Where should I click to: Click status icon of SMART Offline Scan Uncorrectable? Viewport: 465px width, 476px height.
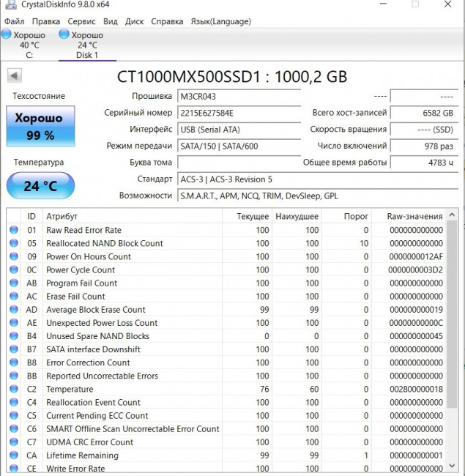point(14,428)
